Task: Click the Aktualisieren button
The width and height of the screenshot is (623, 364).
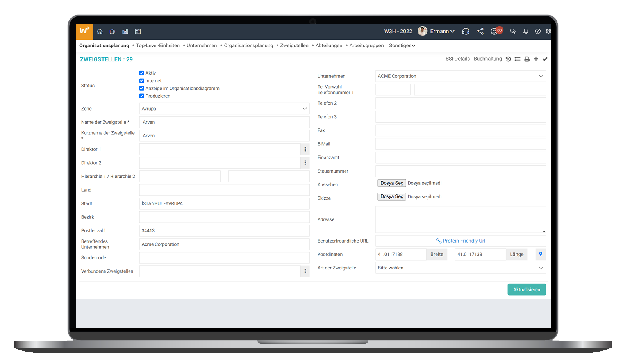Action: click(x=527, y=289)
